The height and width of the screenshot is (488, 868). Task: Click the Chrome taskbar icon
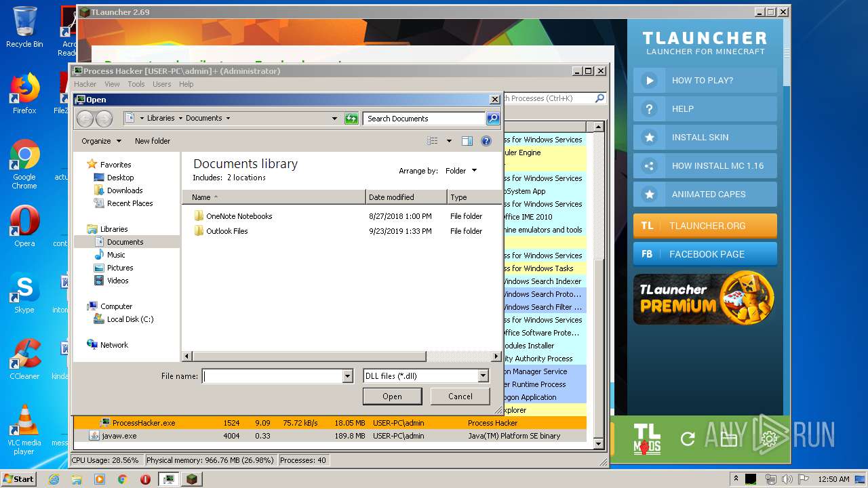tap(123, 479)
